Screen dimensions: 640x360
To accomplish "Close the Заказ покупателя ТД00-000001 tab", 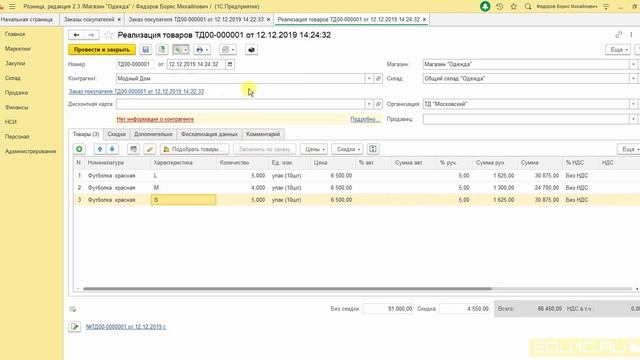I will [269, 19].
